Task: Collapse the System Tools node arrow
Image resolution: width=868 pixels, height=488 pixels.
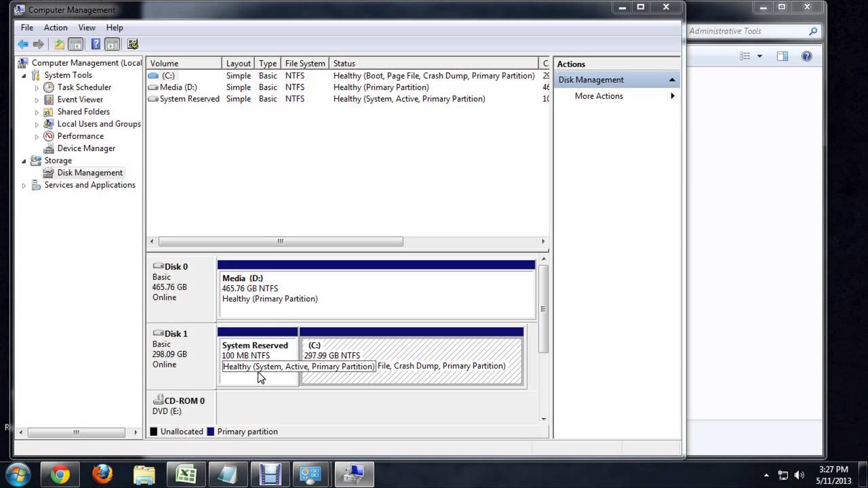Action: pyautogui.click(x=24, y=75)
